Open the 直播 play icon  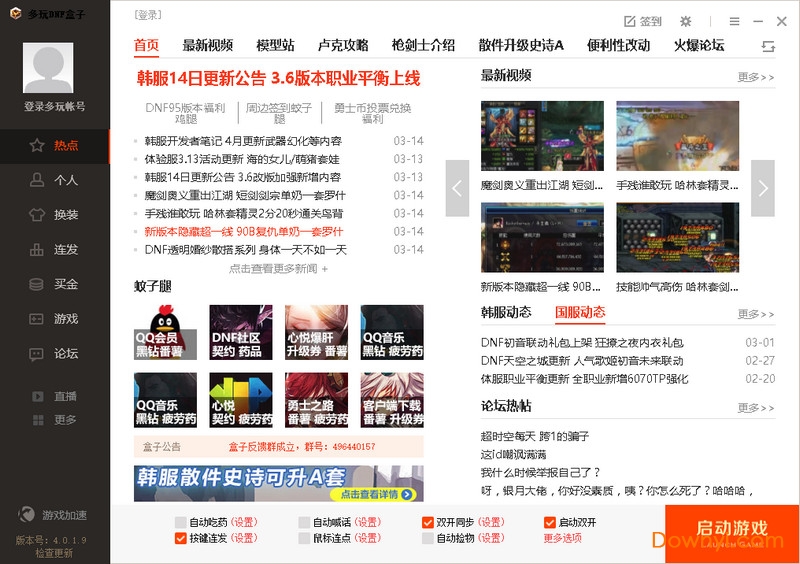tap(38, 397)
